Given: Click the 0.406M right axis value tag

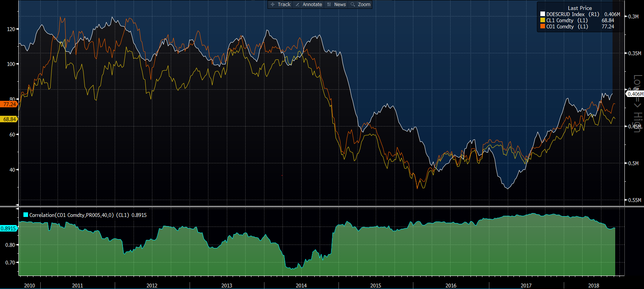Looking at the screenshot, I should (x=635, y=94).
